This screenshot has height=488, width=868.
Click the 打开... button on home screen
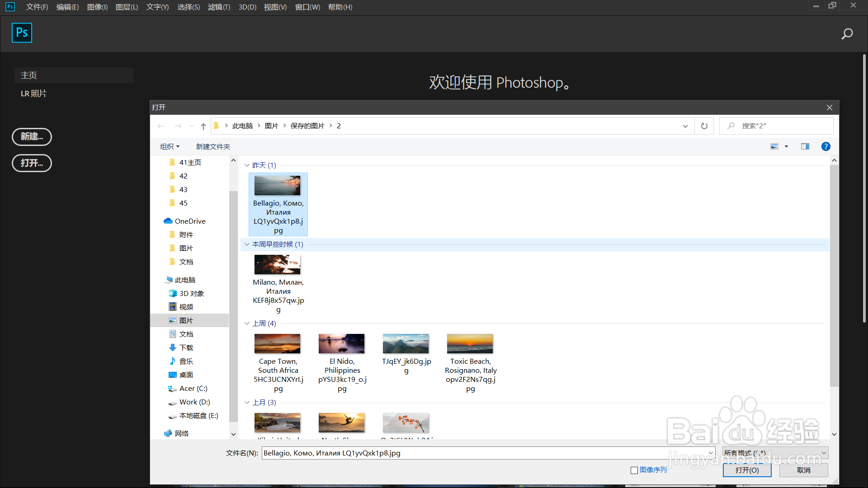click(32, 163)
